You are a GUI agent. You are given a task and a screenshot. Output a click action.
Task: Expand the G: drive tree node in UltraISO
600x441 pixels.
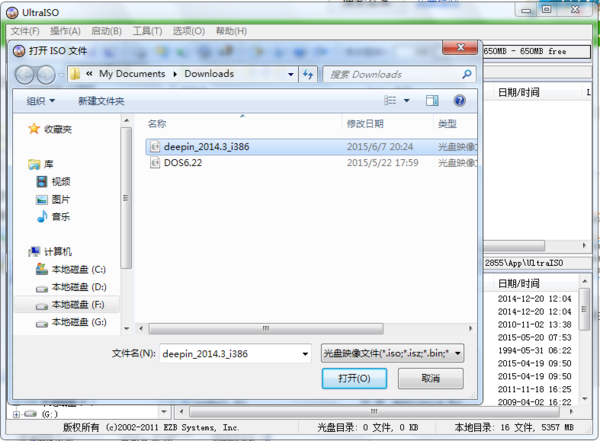[16, 414]
